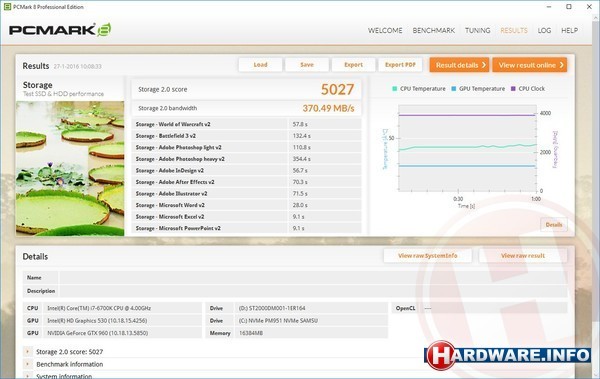This screenshot has width=600, height=379.
Task: Open the TUNING tab
Action: coord(478,30)
